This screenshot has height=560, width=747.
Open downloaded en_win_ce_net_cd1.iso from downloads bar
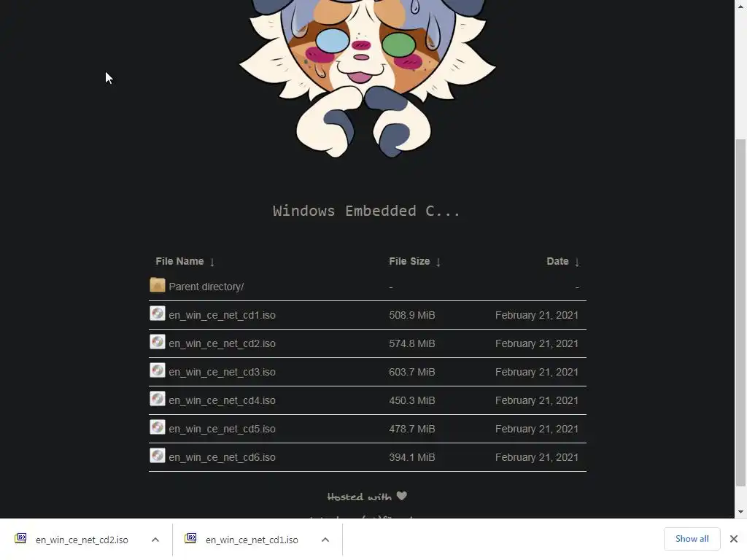252,540
